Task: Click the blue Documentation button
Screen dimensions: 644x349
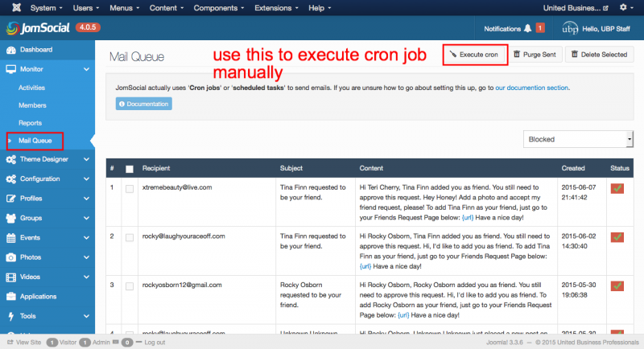Action: tap(144, 104)
